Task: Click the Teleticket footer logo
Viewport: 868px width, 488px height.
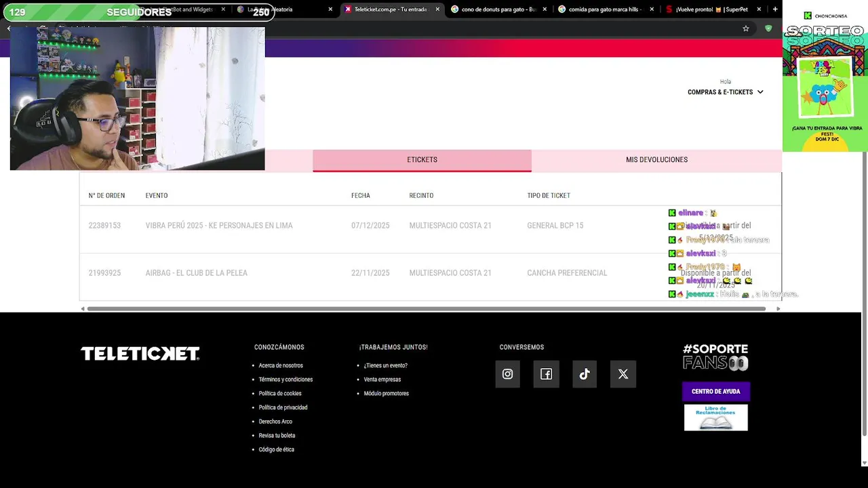Action: (140, 354)
